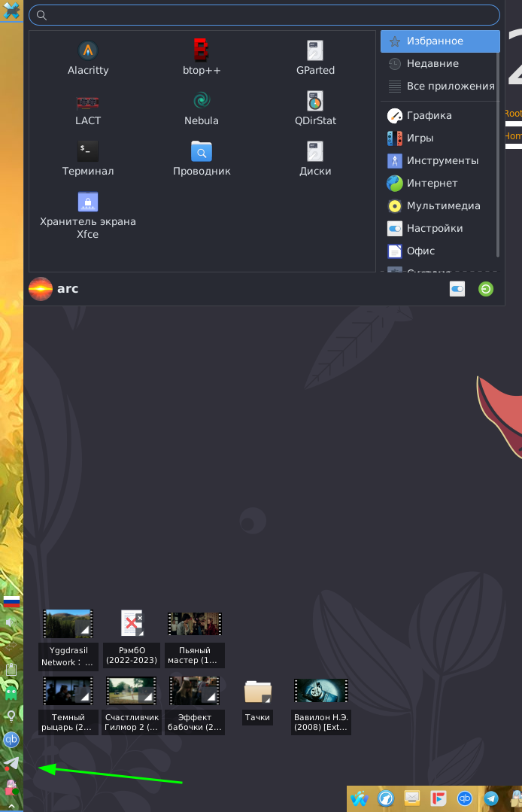522x812 pixels.
Task: Expand the hidden tray icons arrow
Action: pyautogui.click(x=11, y=807)
